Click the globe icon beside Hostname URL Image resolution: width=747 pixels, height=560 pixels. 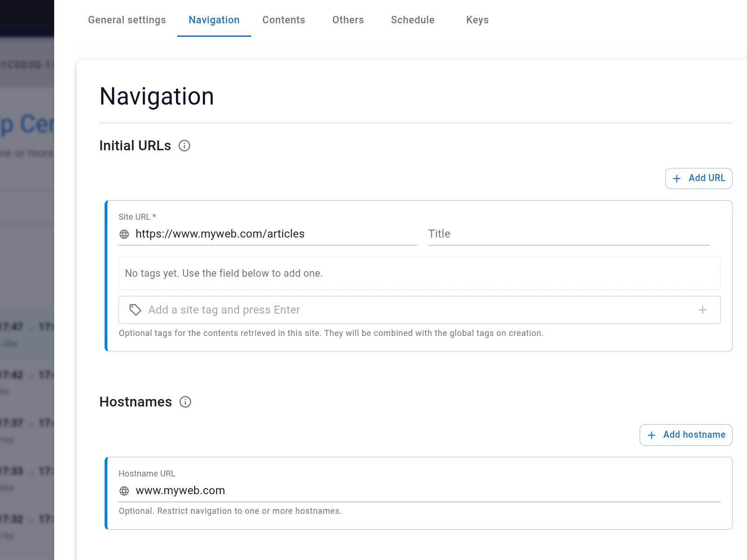tap(124, 491)
